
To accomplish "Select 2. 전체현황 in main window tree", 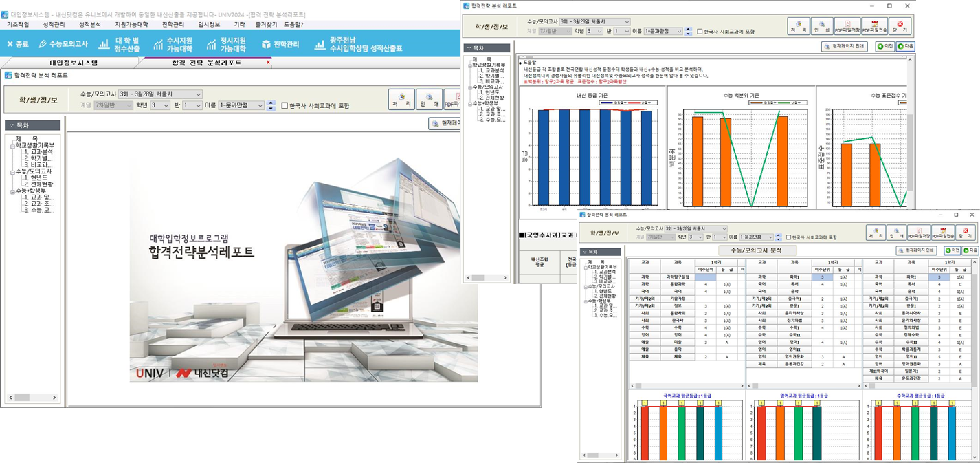I will point(38,184).
